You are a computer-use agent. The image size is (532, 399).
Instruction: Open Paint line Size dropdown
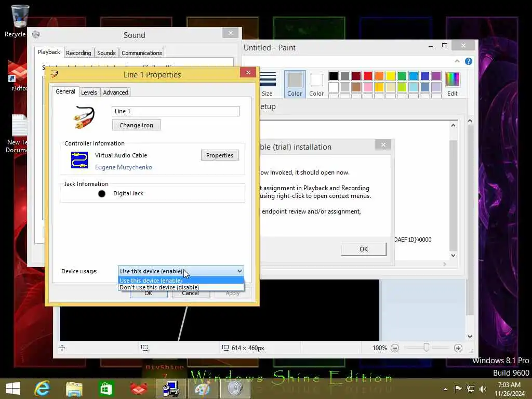[268, 84]
